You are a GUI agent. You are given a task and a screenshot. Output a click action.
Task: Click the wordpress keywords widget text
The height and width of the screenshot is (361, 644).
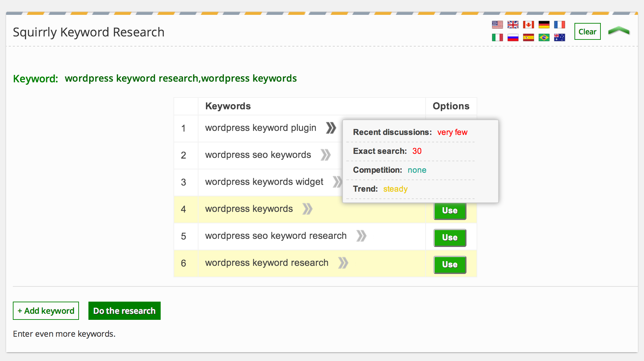tap(264, 182)
